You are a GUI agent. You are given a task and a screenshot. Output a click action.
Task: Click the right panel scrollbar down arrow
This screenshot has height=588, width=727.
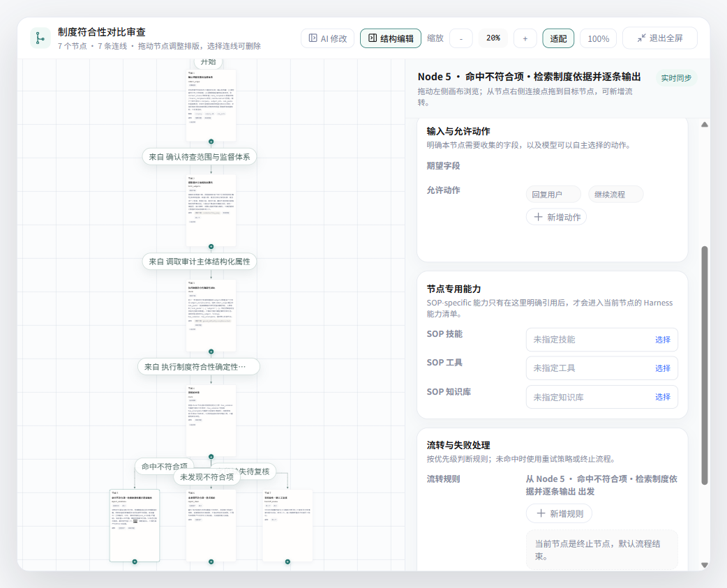tap(704, 565)
